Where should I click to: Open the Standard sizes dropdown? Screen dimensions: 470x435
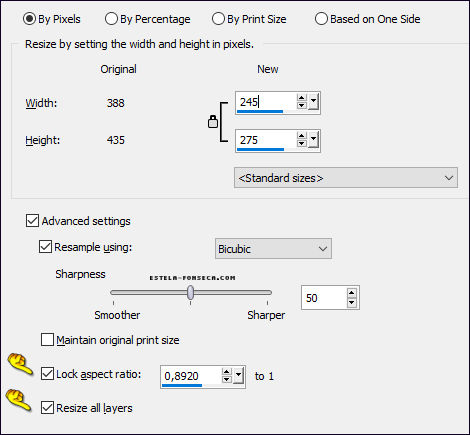[x=346, y=178]
